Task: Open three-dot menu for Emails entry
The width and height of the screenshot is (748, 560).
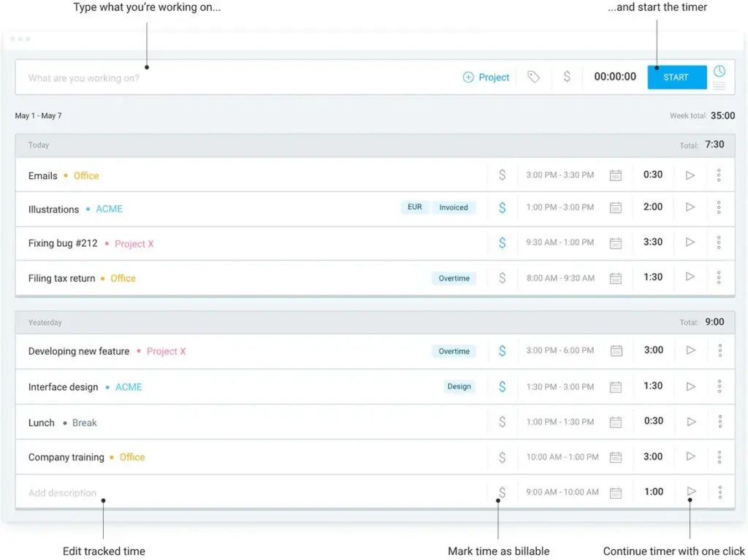Action: pyautogui.click(x=719, y=175)
